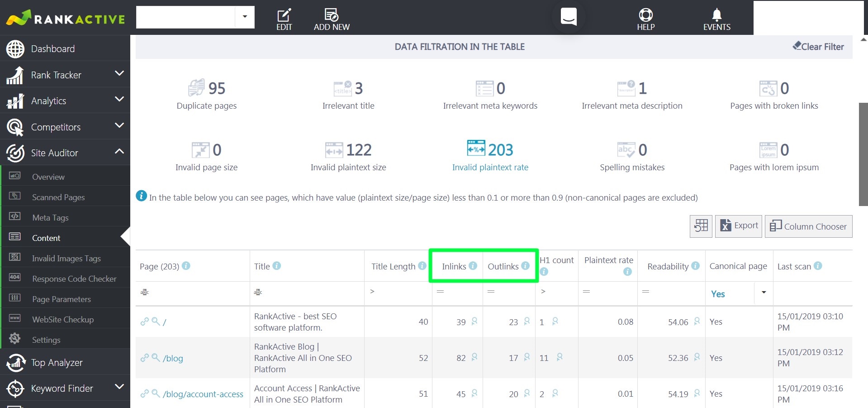The width and height of the screenshot is (868, 408).
Task: Open the HELP lifebuoy icon
Action: [x=645, y=15]
